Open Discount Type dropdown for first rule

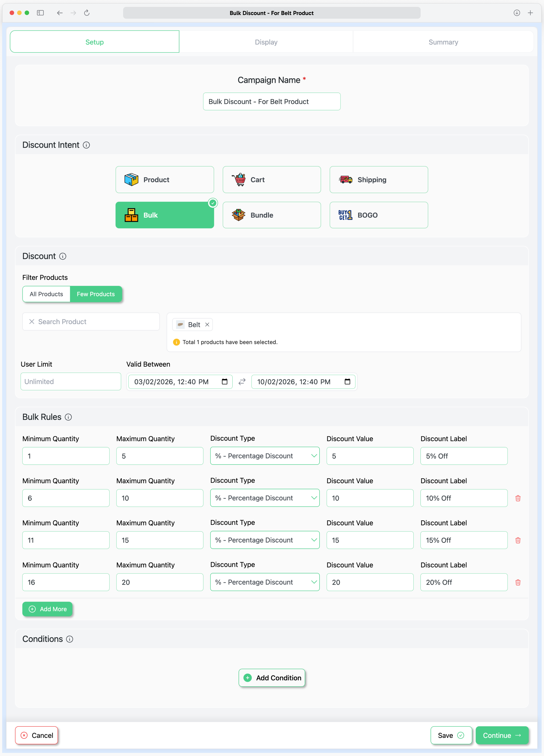point(265,456)
